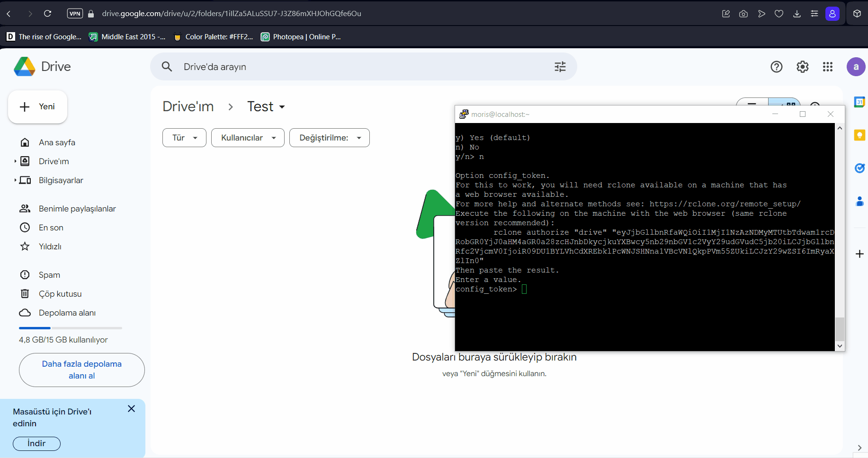Click the browser back arrow
This screenshot has height=458, width=868.
point(9,14)
